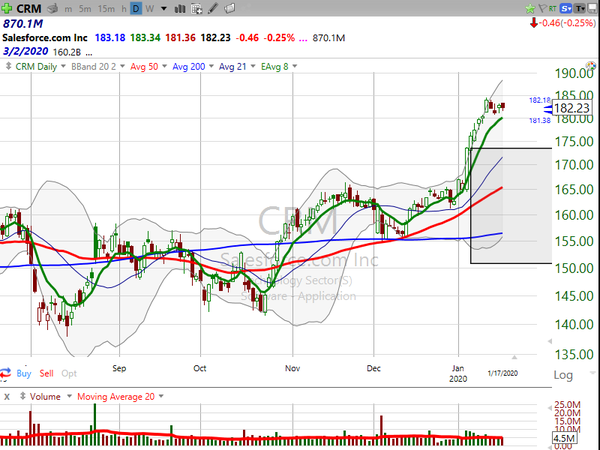Open the color palette icon near 190.00

(x=591, y=66)
